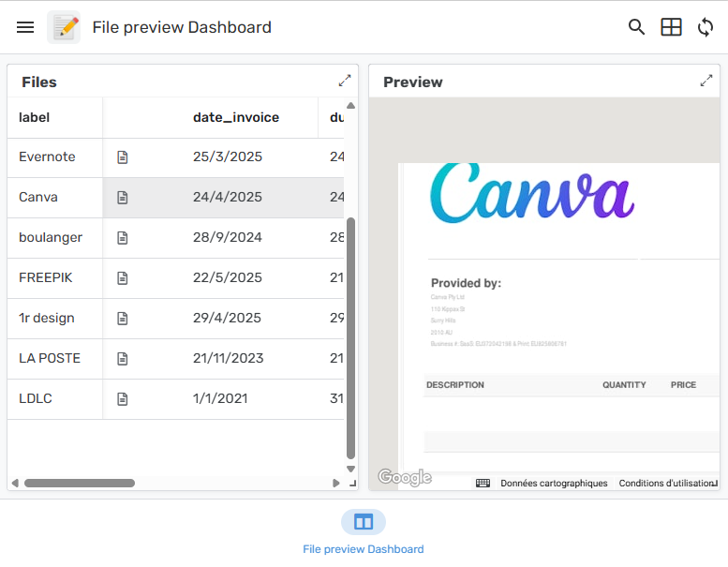The image size is (728, 567).
Task: Select the 1r design label cell
Action: 54,319
